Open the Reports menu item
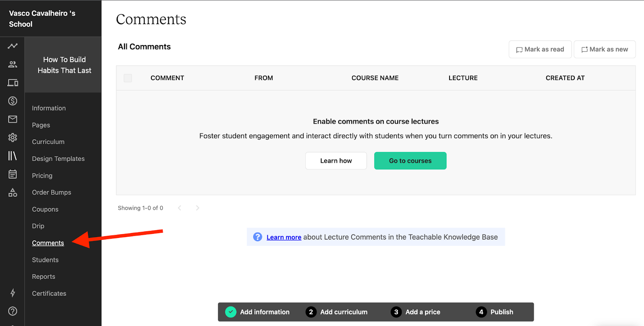 [x=43, y=277]
